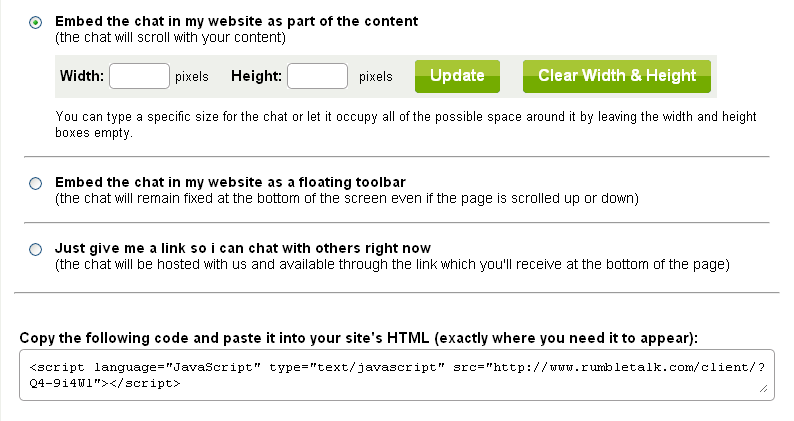Click the 'floating toolbar' option label text

coord(230,182)
